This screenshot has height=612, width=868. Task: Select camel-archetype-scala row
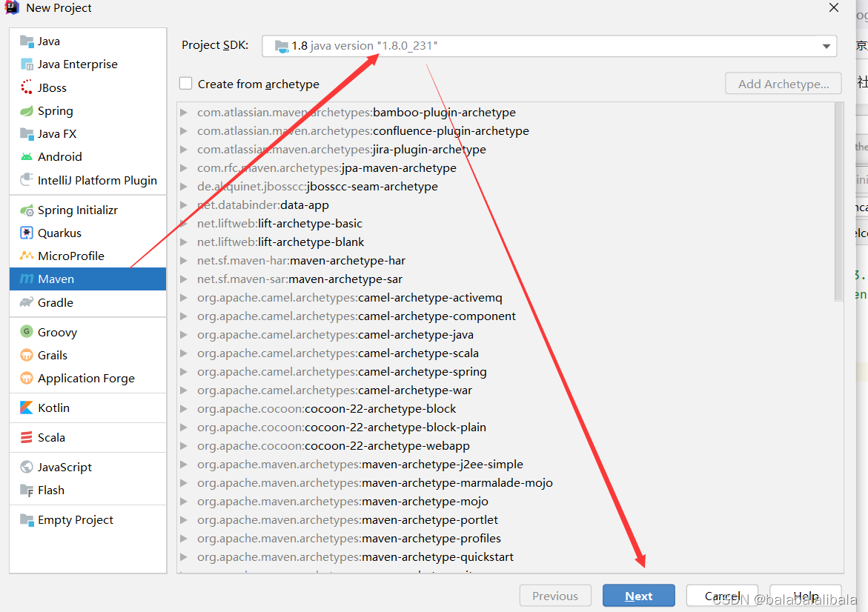pyautogui.click(x=506, y=353)
